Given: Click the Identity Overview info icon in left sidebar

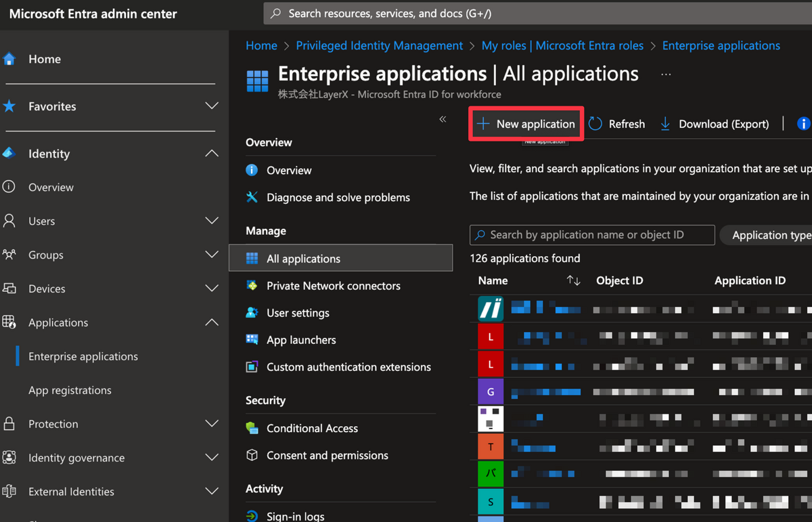Looking at the screenshot, I should (x=9, y=187).
